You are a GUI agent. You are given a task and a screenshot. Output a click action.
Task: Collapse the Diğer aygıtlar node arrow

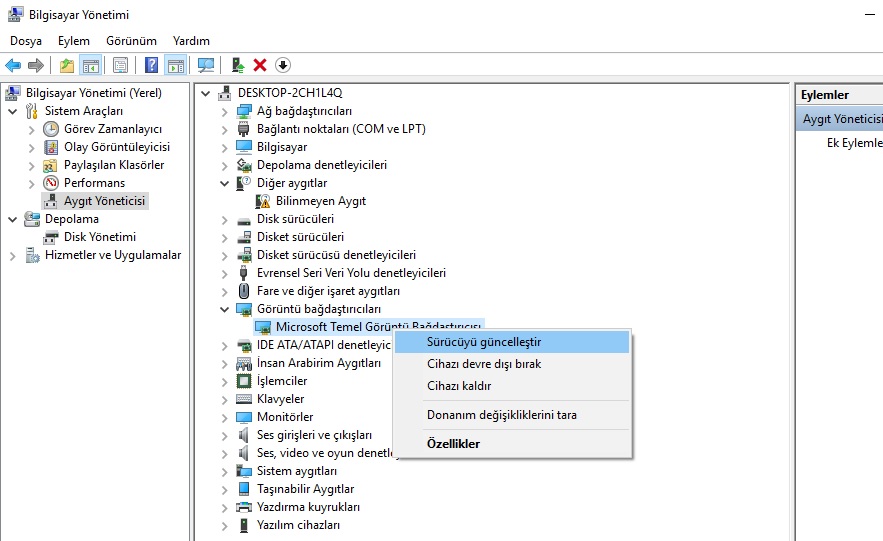coord(224,184)
